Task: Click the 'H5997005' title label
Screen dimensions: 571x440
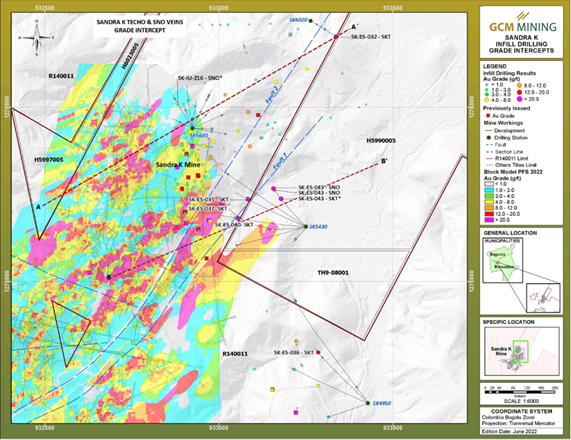Action: click(49, 160)
